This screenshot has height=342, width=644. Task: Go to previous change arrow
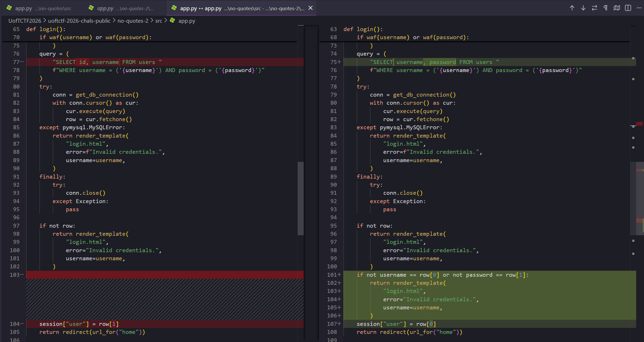(572, 8)
